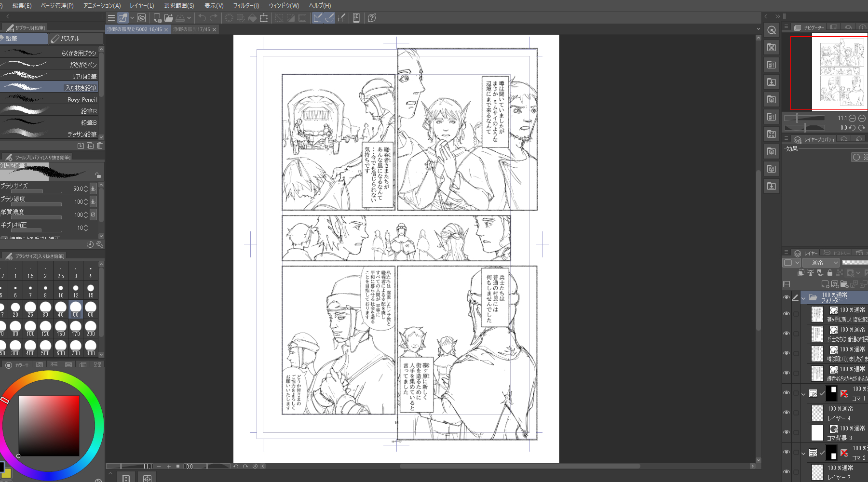Zoom in with navigator plus button

(x=862, y=118)
